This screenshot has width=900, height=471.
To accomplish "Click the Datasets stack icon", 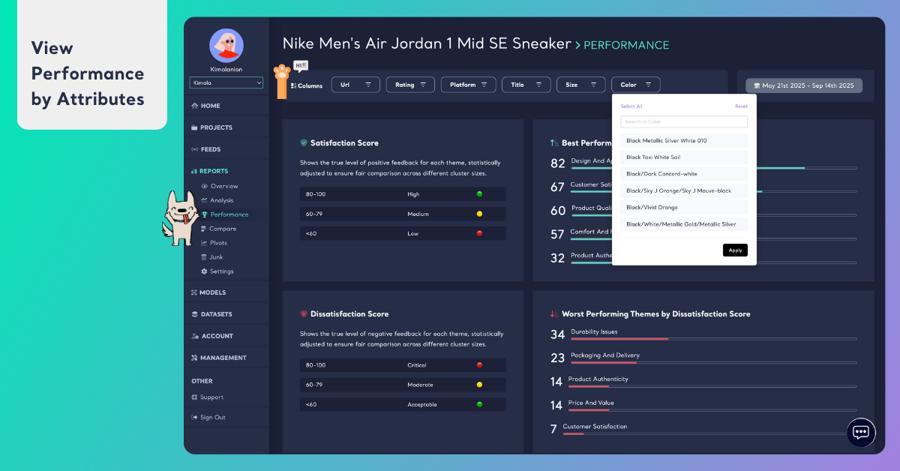I will tap(195, 314).
